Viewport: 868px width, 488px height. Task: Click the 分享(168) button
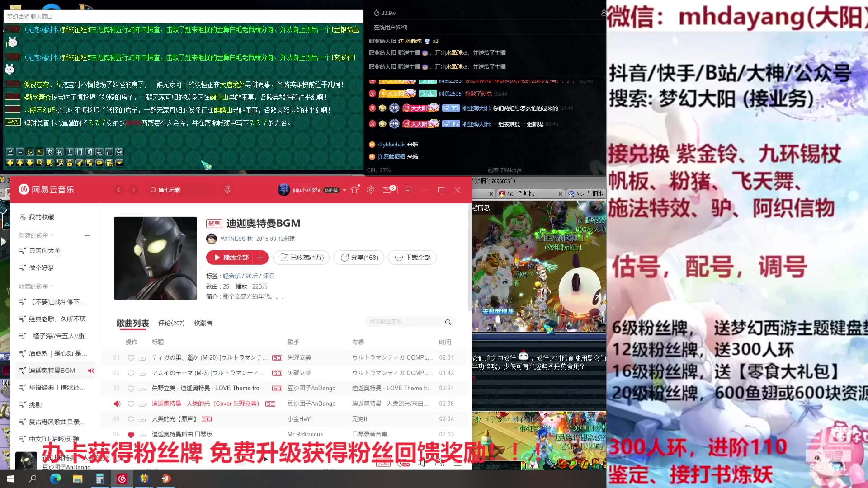tap(359, 258)
